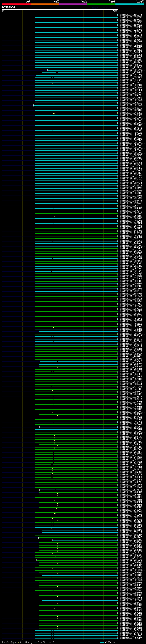Click the white query ruler bar
The image size is (146, 644).
tap(60, 10)
